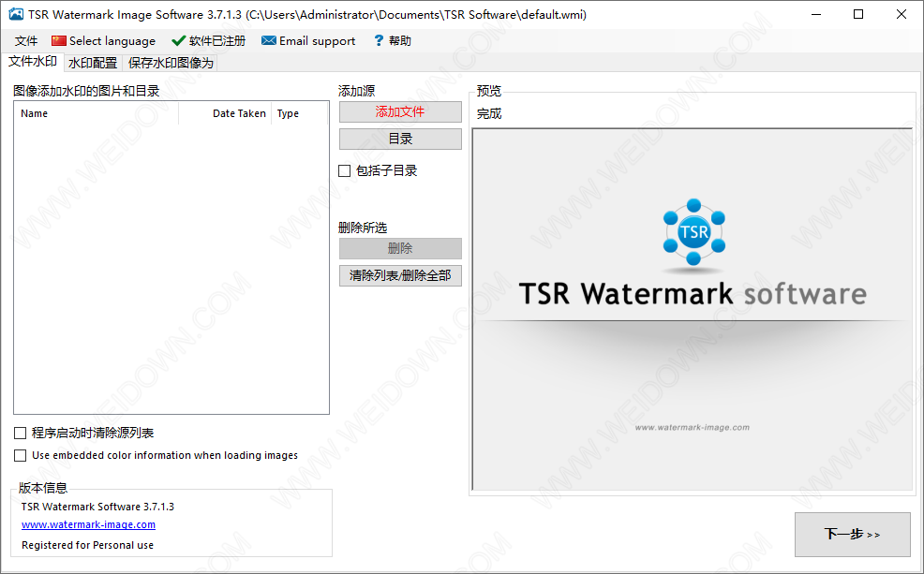Open the www.watermark-image.com link
The image size is (924, 574).
click(x=88, y=524)
